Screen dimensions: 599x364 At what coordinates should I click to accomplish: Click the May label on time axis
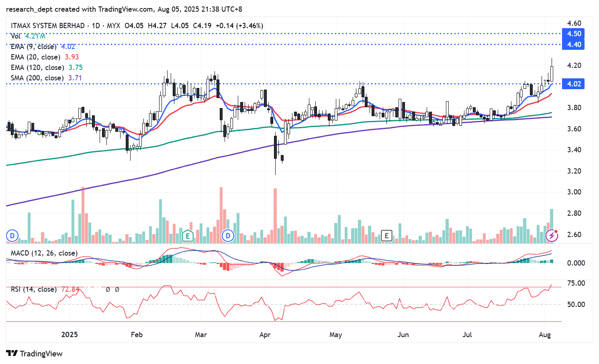[335, 335]
